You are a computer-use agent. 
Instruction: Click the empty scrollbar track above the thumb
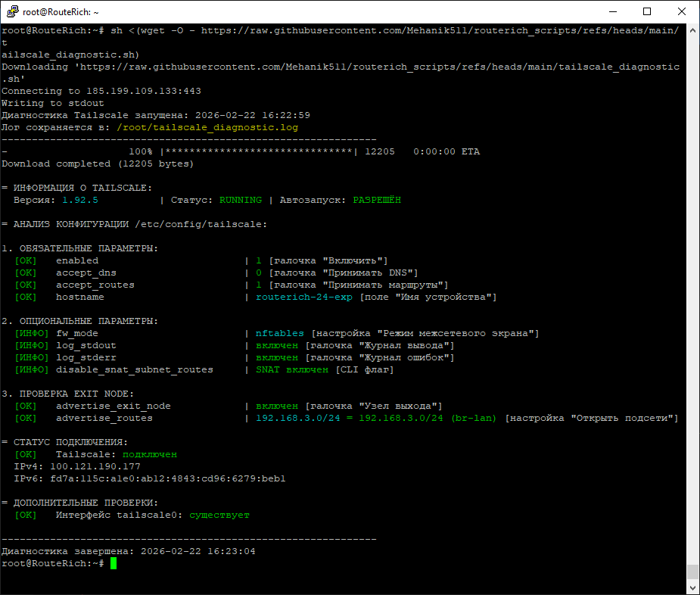692,303
